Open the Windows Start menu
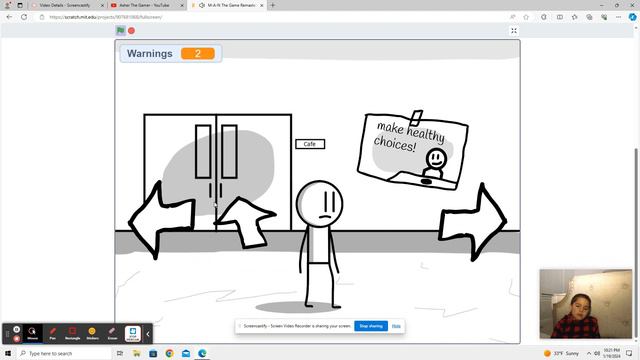The image size is (640, 360). [x=8, y=353]
